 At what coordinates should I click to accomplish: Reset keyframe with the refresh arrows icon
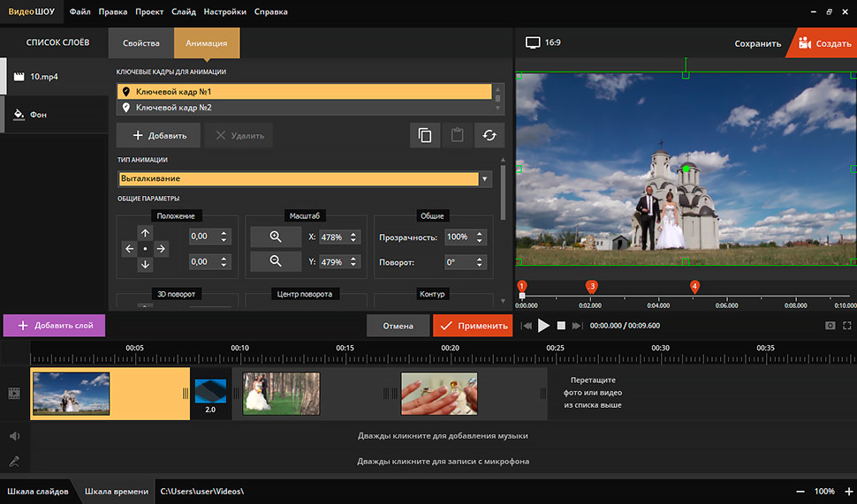tap(489, 135)
